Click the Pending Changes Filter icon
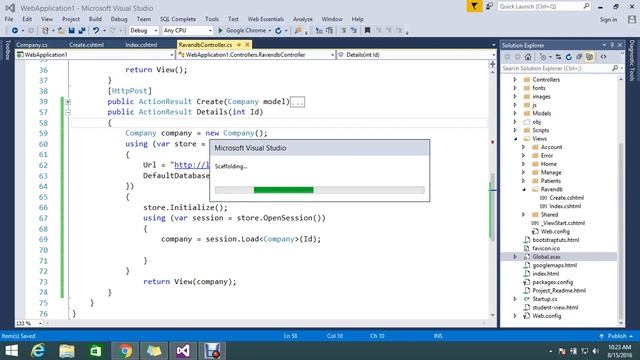The width and height of the screenshot is (640, 360). pyautogui.click(x=543, y=57)
